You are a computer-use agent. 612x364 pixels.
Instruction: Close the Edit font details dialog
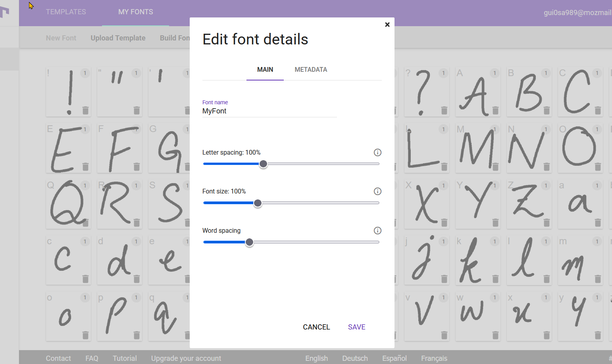pos(387,25)
